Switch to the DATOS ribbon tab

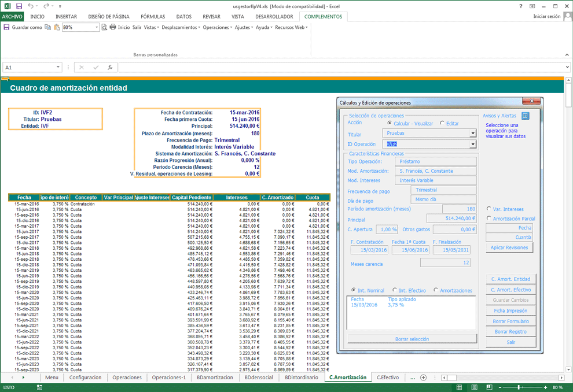(184, 17)
